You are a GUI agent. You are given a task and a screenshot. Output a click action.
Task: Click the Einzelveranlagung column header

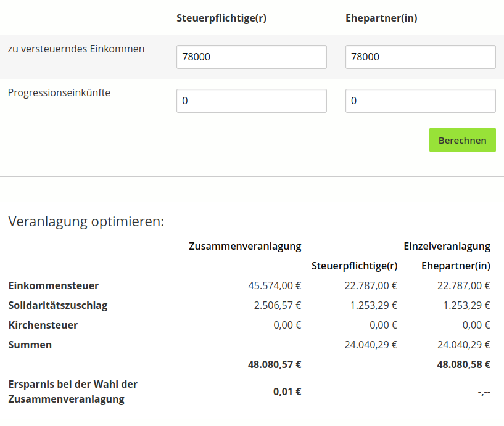click(447, 246)
